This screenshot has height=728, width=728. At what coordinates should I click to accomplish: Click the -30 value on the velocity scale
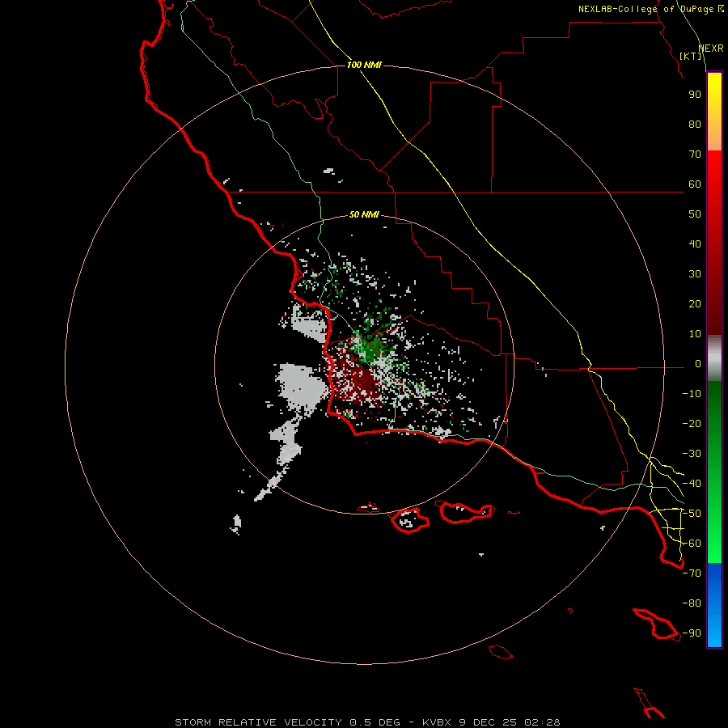pyautogui.click(x=692, y=454)
